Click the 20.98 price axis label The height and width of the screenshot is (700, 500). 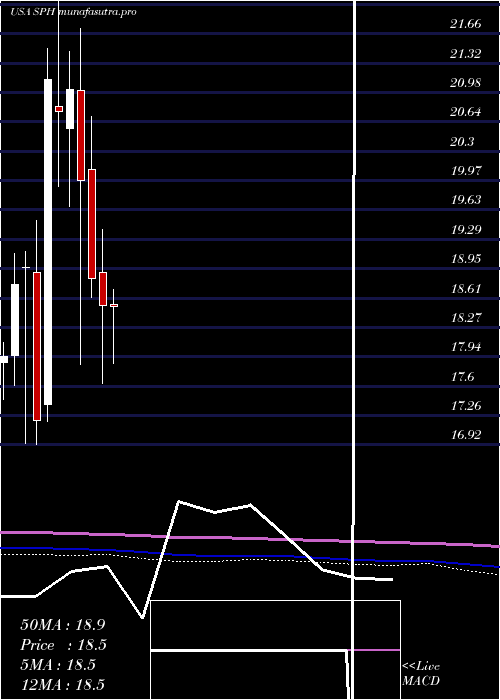click(466, 83)
